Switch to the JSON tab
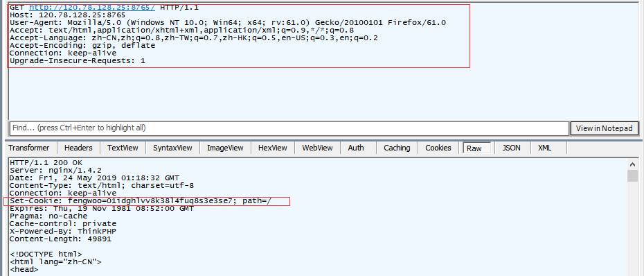 (x=511, y=148)
